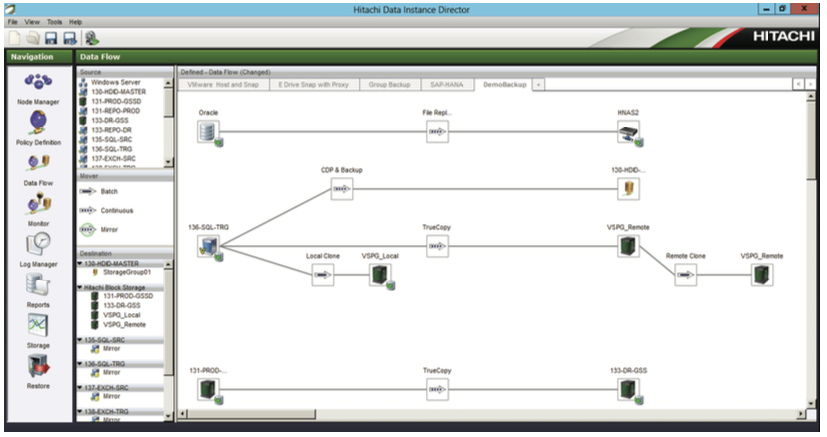The image size is (827, 437).
Task: Click canvas vertical scroll down arrow
Action: point(811,404)
